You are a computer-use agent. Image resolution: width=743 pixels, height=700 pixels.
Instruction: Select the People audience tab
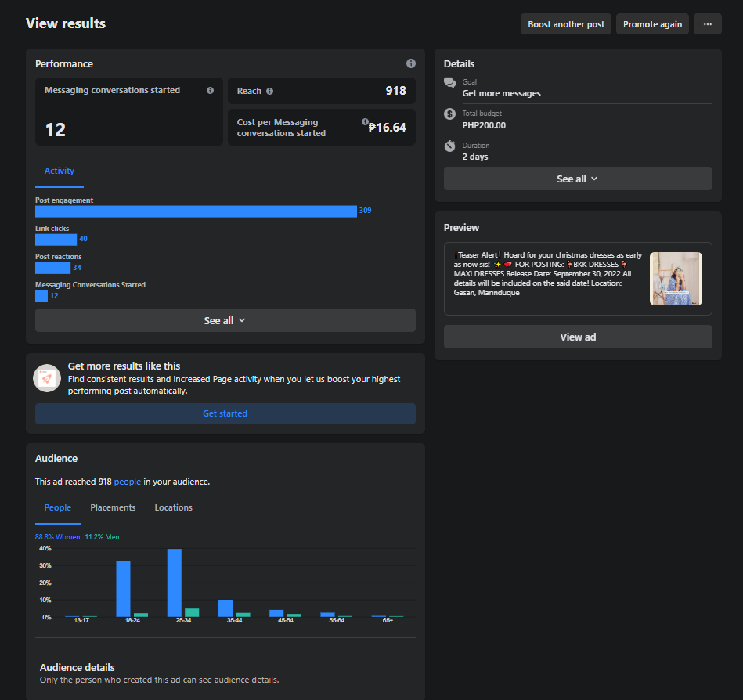click(58, 507)
